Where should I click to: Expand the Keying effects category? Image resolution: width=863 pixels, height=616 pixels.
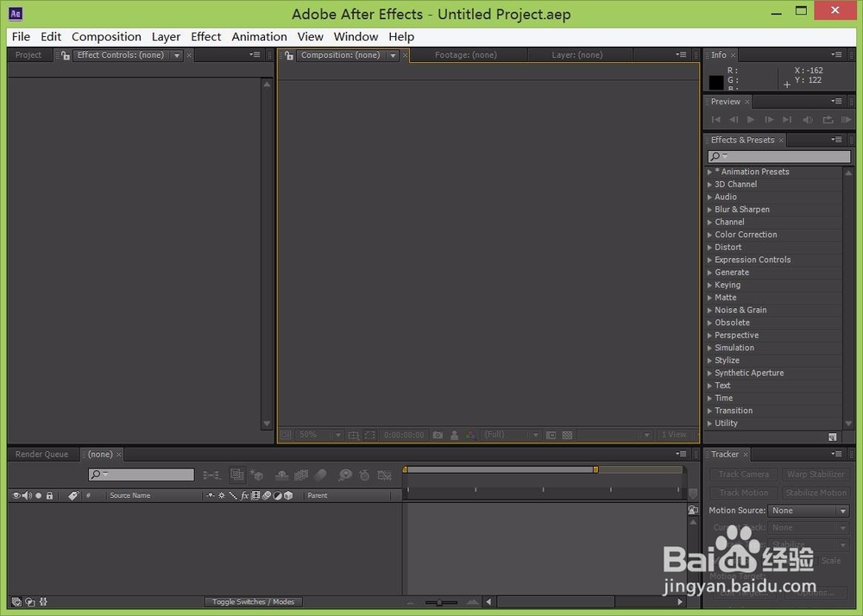[709, 286]
